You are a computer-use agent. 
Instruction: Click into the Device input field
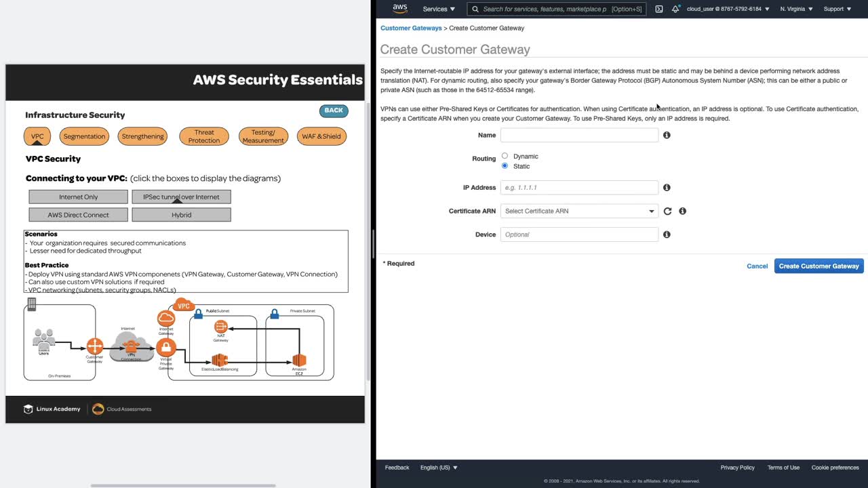point(579,235)
